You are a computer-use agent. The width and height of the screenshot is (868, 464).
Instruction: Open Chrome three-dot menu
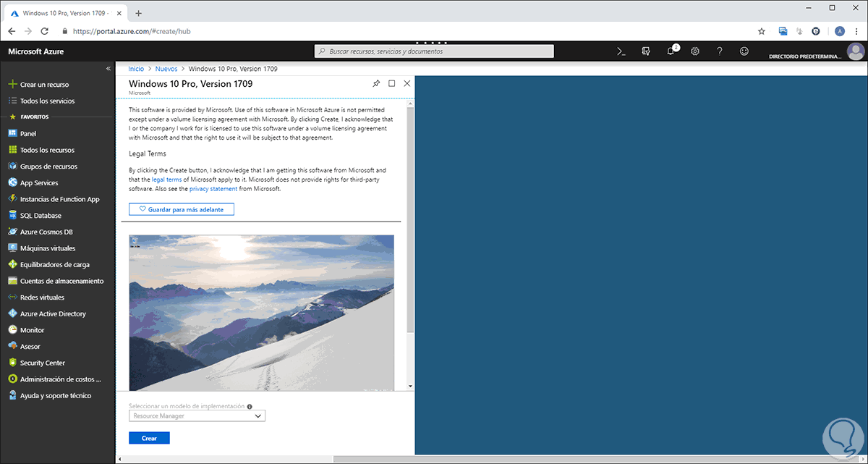(x=857, y=31)
